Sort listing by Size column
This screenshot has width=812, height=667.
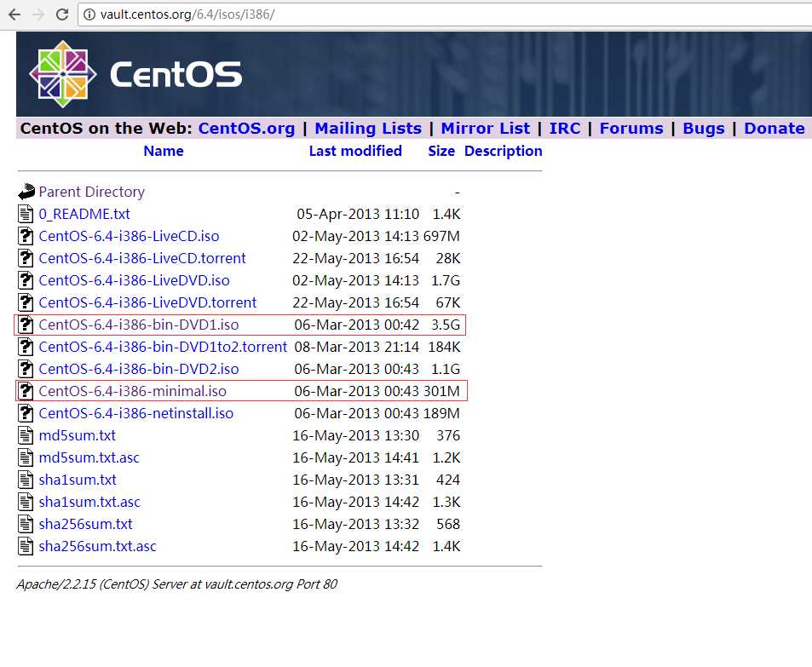[x=441, y=151]
